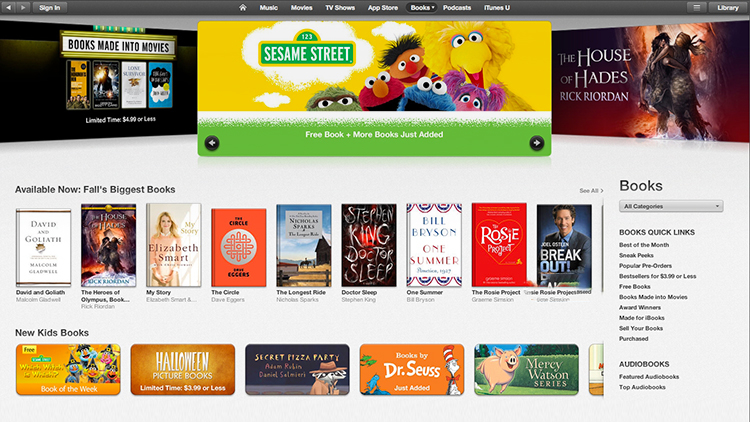Select the Doctor Sleep book cover
The image size is (750, 422).
tap(369, 245)
